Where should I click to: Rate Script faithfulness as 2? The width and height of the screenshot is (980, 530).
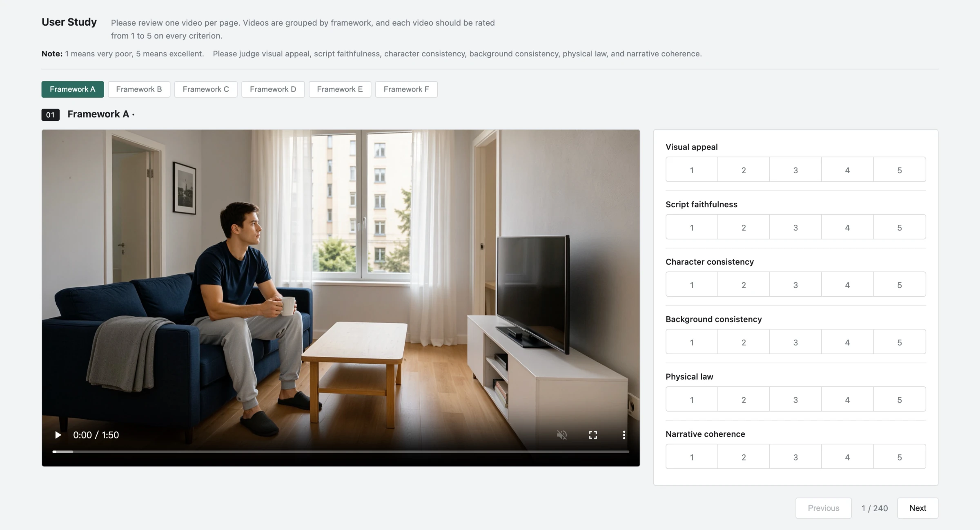[744, 227]
